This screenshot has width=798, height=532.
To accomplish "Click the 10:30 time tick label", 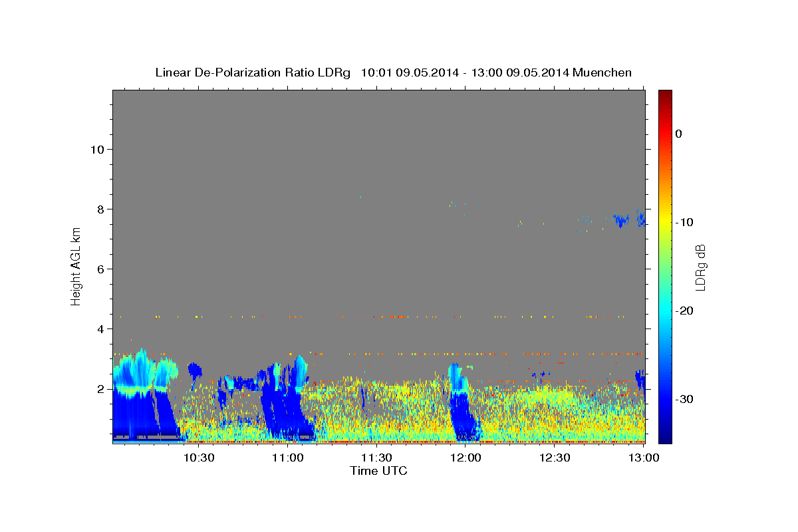I will [x=199, y=458].
